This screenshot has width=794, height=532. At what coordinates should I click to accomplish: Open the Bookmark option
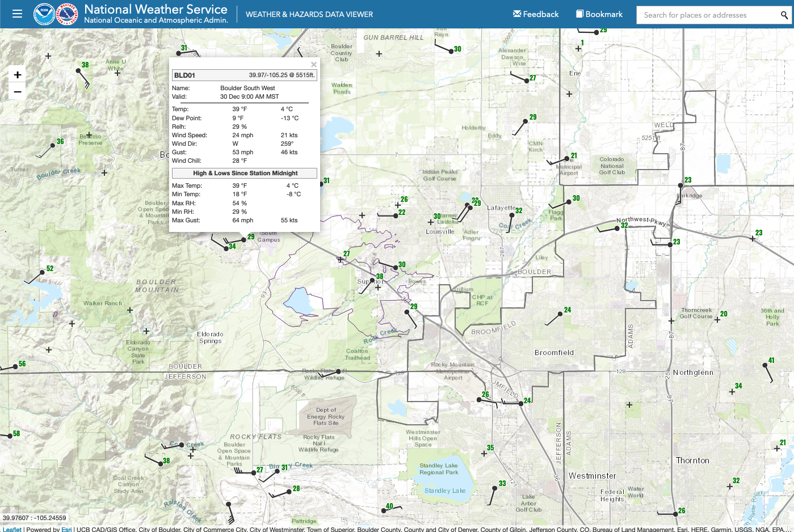(599, 14)
